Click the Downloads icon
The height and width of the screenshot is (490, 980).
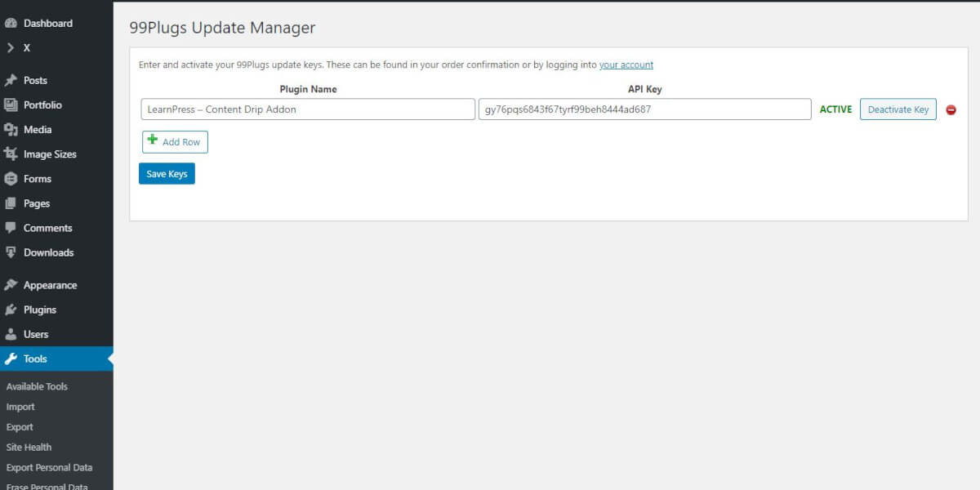coord(11,252)
